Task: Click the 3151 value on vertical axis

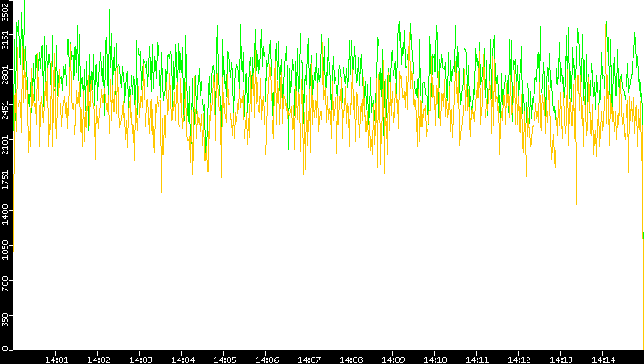Action: (4, 39)
